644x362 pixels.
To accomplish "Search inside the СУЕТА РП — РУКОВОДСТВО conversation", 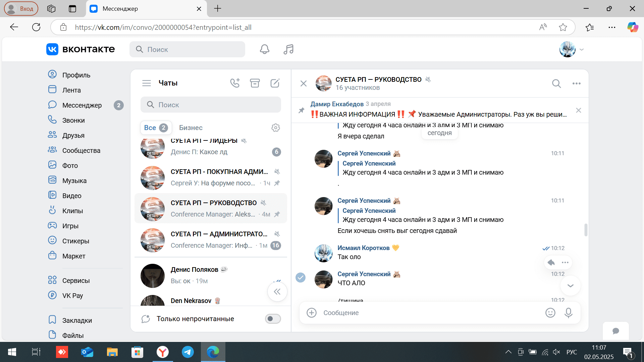I will coord(556,83).
